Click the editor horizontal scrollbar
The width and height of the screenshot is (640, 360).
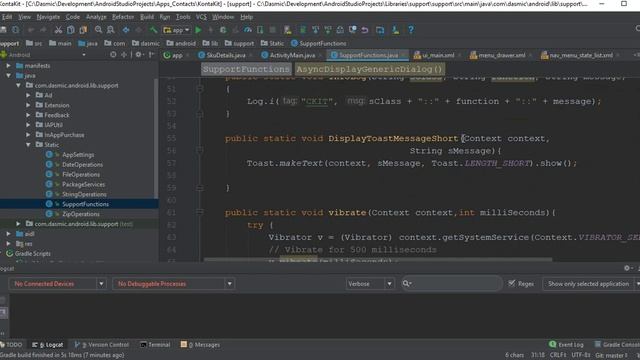click(378, 259)
